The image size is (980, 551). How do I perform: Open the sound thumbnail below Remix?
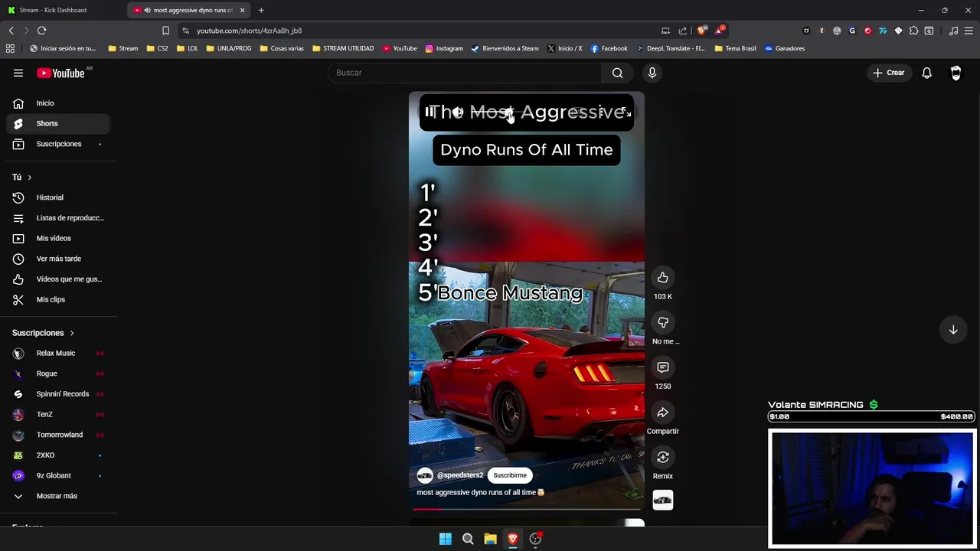[663, 500]
